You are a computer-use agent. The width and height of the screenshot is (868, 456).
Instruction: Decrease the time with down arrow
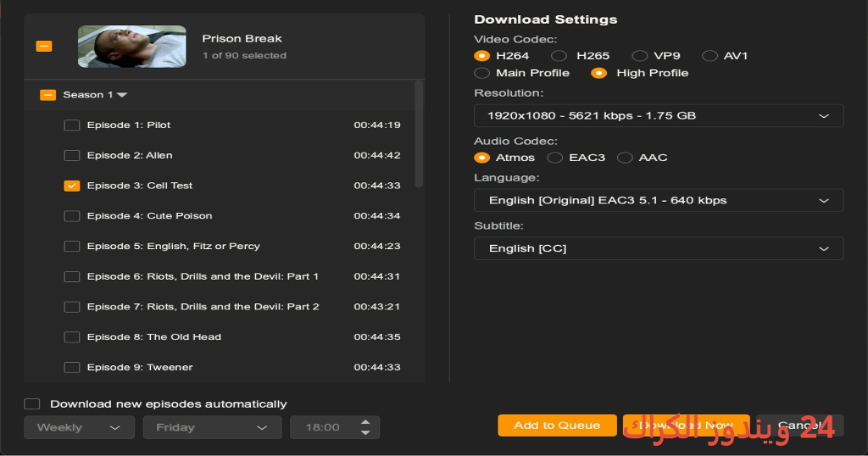tap(365, 432)
